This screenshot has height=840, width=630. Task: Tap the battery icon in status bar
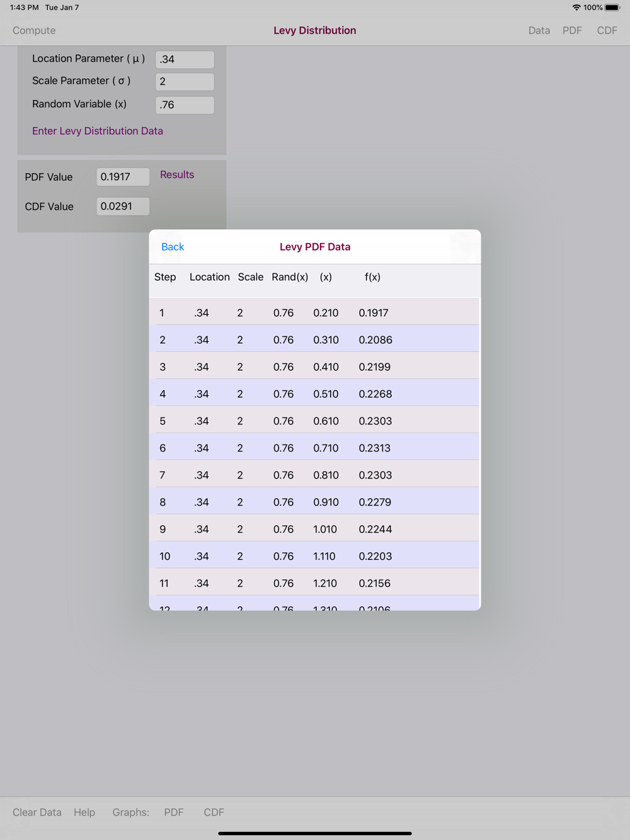(x=612, y=8)
